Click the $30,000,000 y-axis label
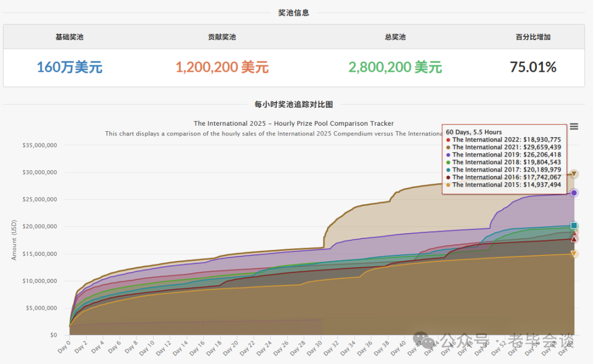The width and height of the screenshot is (593, 364). [x=40, y=172]
